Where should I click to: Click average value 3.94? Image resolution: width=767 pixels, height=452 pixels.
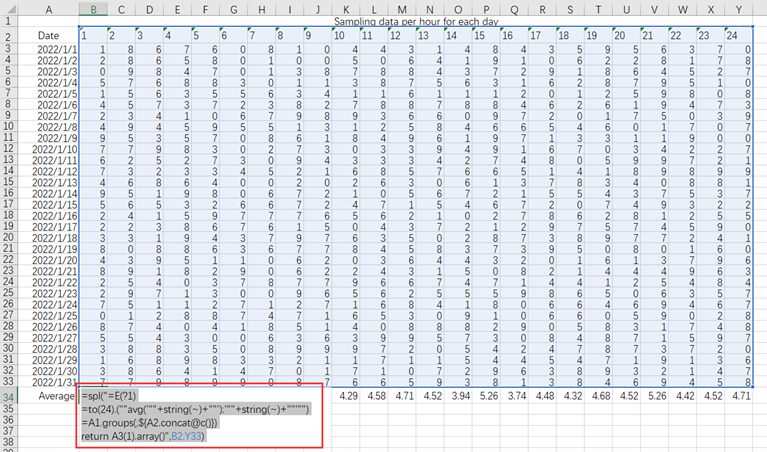pyautogui.click(x=460, y=397)
